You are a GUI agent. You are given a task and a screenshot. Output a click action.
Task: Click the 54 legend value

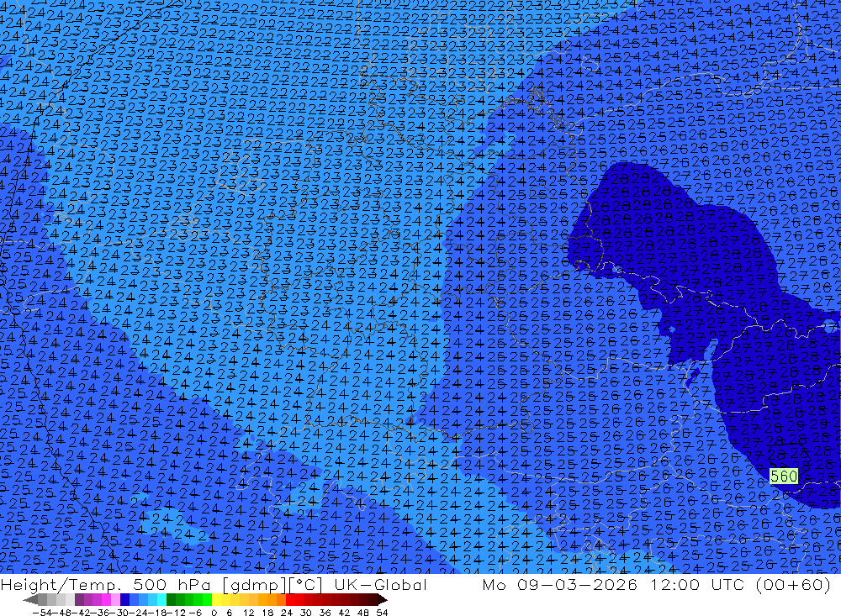click(x=382, y=613)
